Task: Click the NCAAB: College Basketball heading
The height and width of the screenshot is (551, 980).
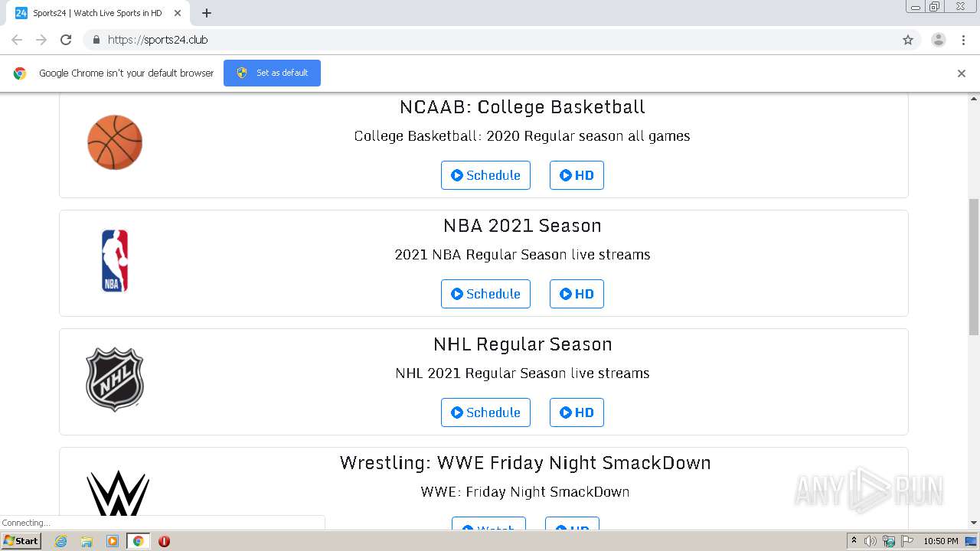Action: 522,107
